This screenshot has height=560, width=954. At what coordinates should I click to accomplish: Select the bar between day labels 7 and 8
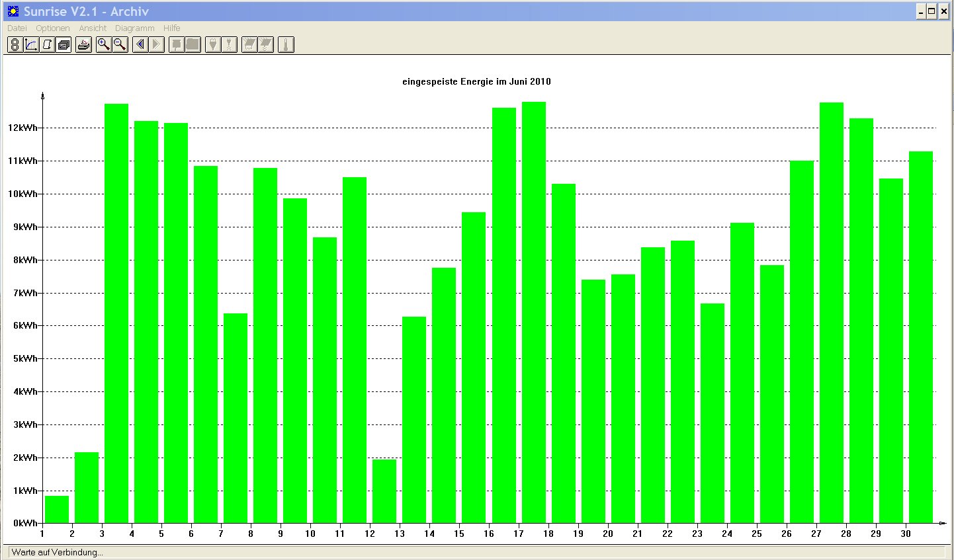tap(236, 419)
